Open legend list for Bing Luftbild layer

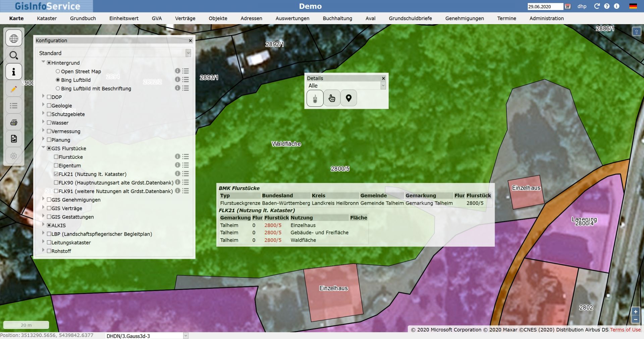[185, 80]
